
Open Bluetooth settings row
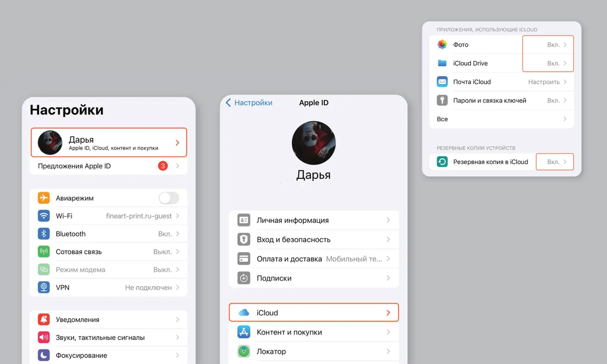click(x=109, y=234)
